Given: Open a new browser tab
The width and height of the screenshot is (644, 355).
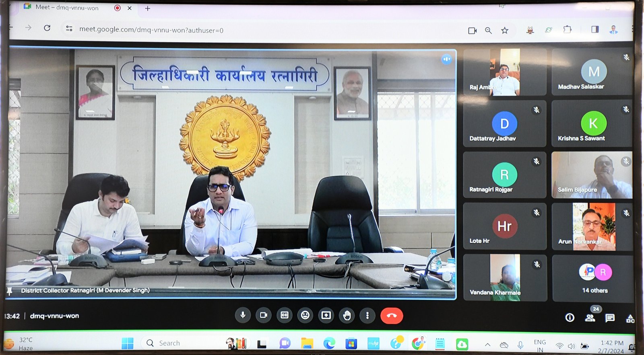Looking at the screenshot, I should tap(148, 8).
